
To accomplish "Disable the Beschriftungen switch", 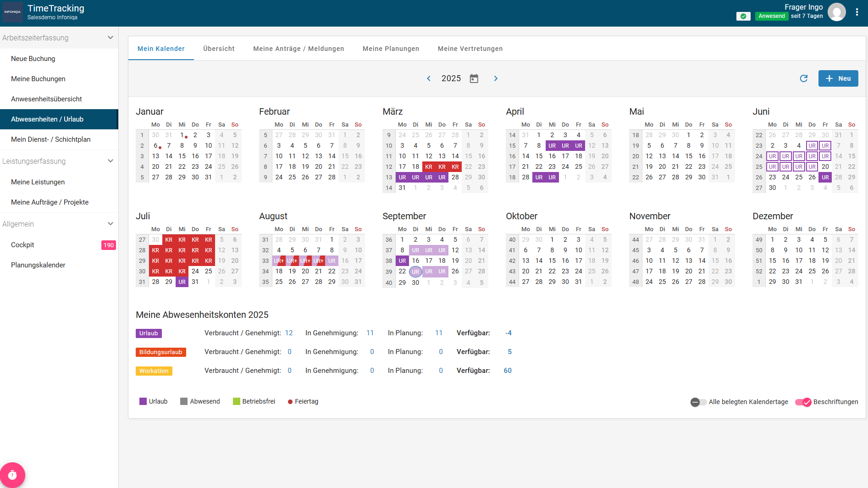I will click(803, 402).
